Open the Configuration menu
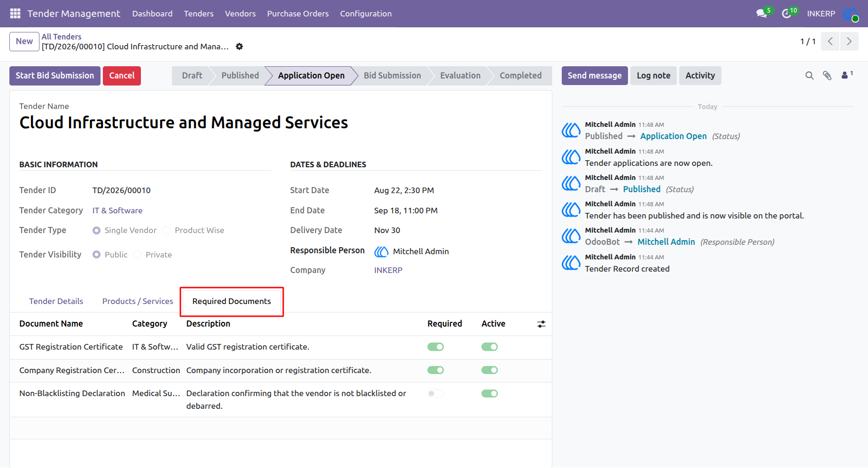 (366, 14)
